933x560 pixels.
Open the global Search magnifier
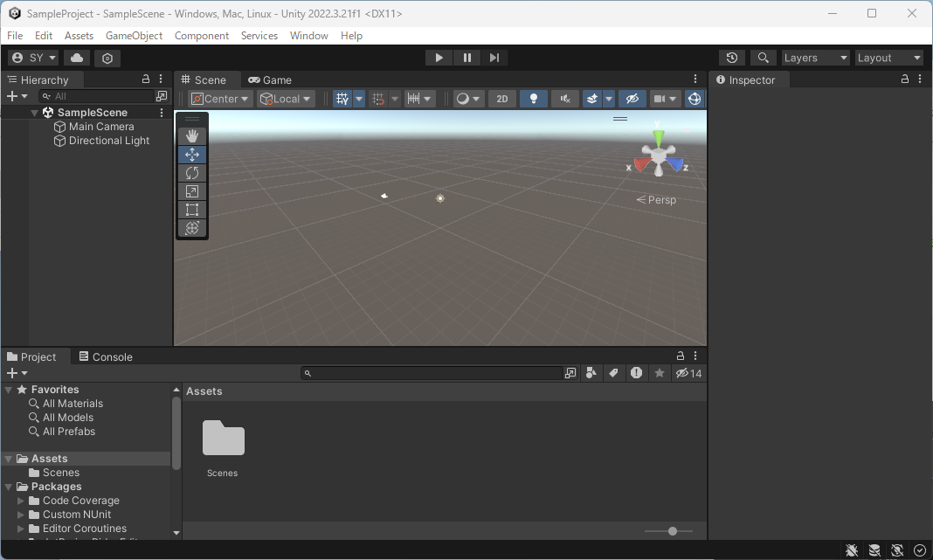(763, 58)
